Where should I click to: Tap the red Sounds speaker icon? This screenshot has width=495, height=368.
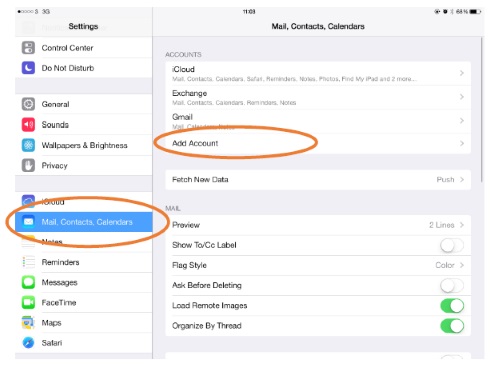click(x=28, y=125)
